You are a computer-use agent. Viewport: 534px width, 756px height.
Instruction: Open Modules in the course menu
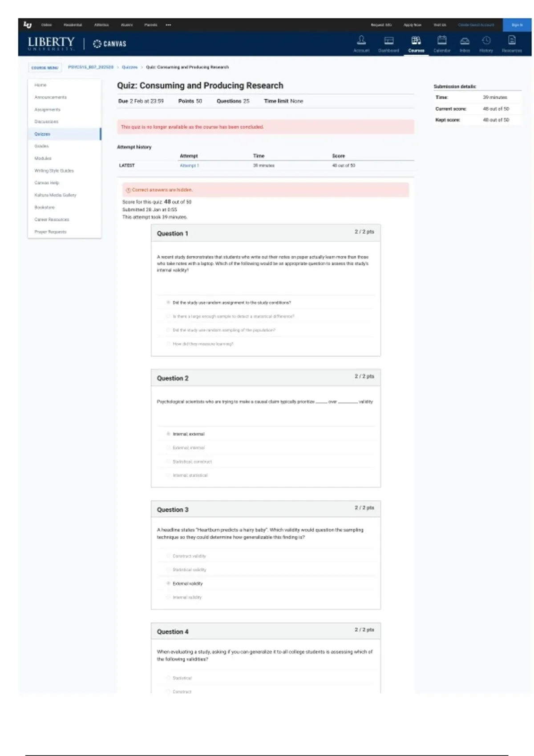pos(43,158)
